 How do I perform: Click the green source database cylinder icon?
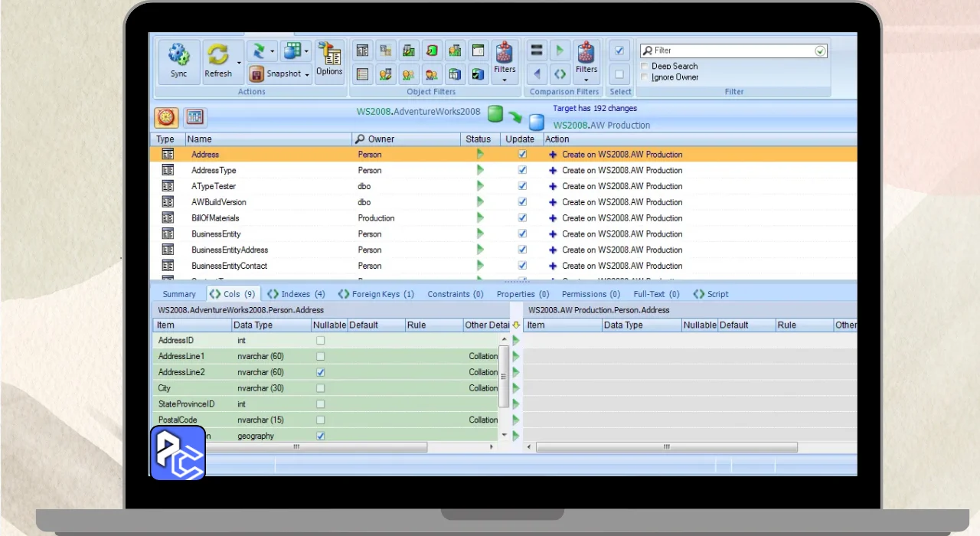495,114
